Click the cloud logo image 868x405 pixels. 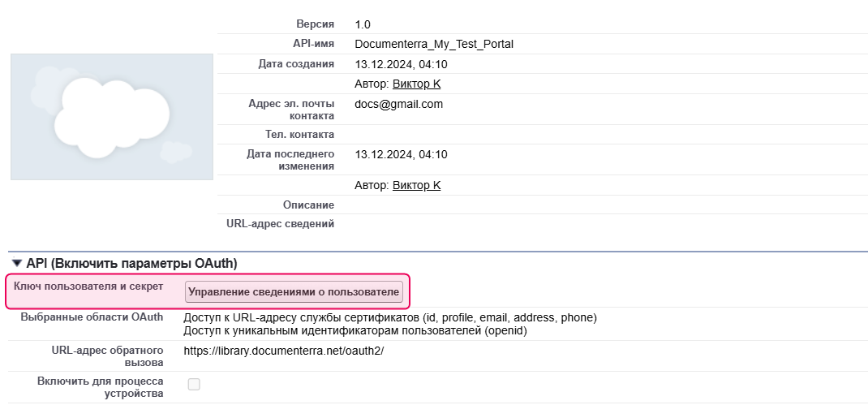[112, 117]
